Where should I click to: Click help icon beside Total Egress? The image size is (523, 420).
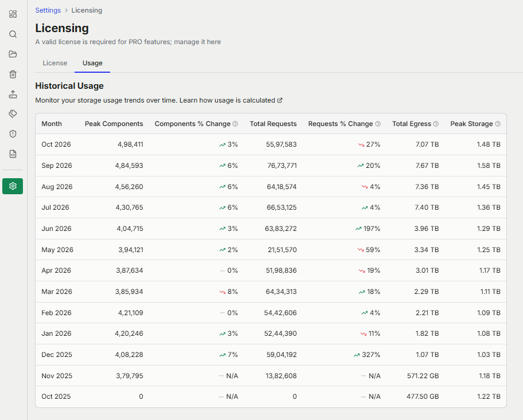tap(436, 124)
